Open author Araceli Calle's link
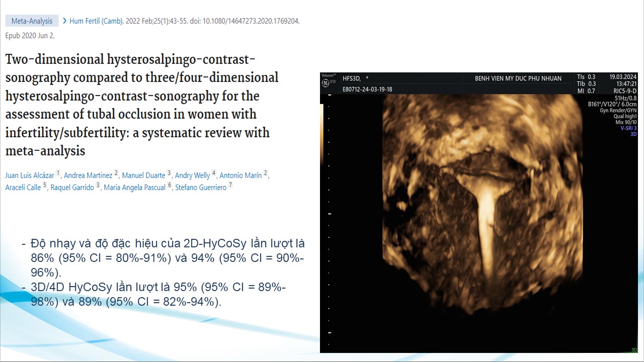Screen dimensions: 644x362 point(23,188)
